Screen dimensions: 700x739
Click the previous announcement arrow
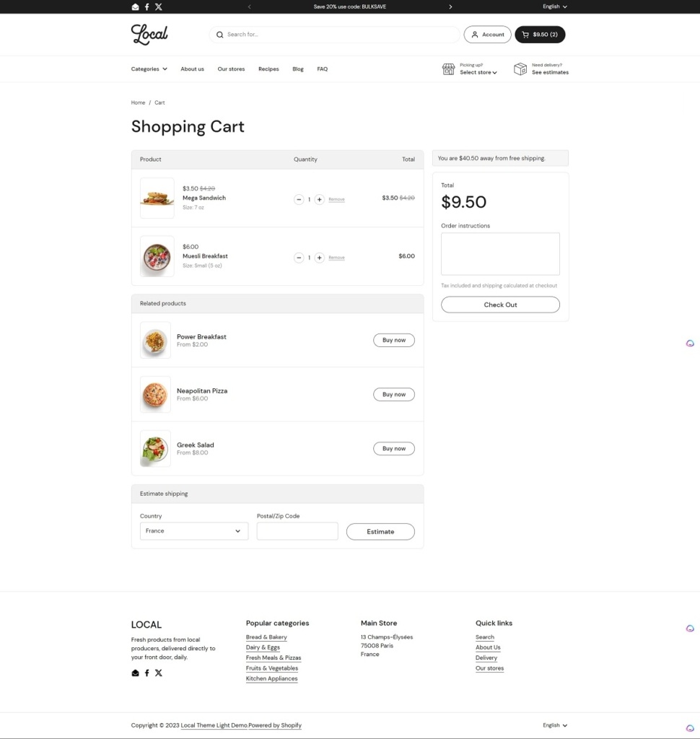pos(249,6)
